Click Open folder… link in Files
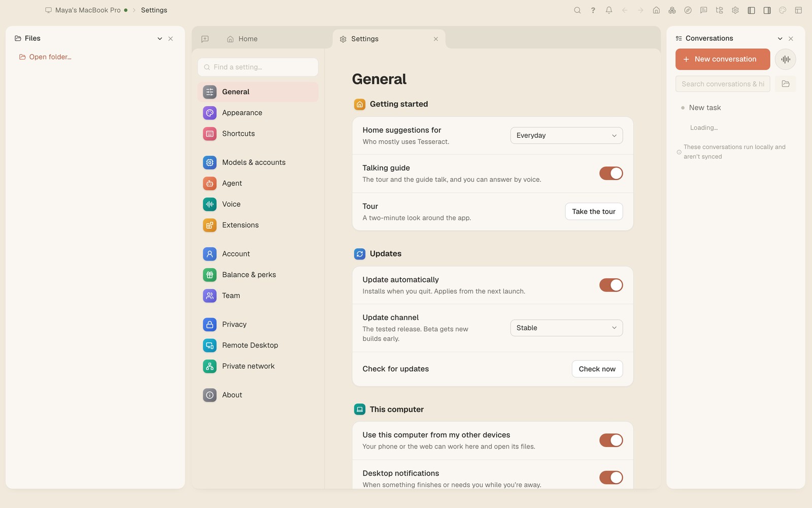This screenshot has width=812, height=508. pos(45,57)
